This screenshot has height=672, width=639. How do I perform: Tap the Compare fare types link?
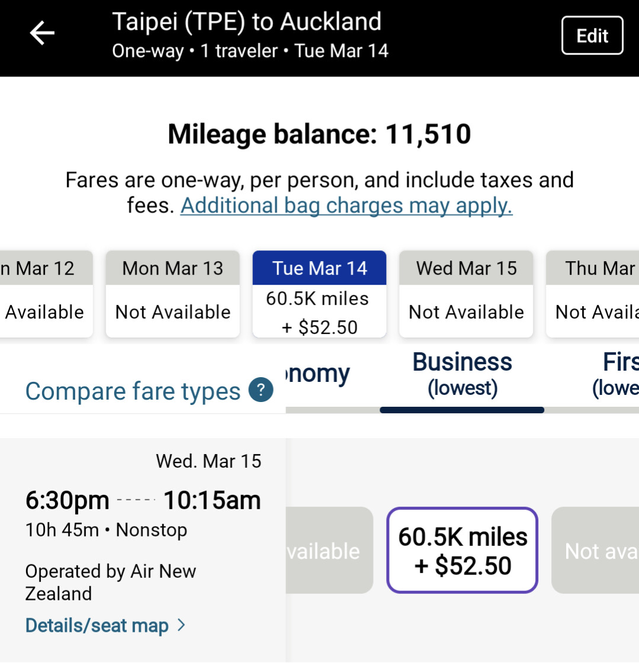tap(133, 391)
